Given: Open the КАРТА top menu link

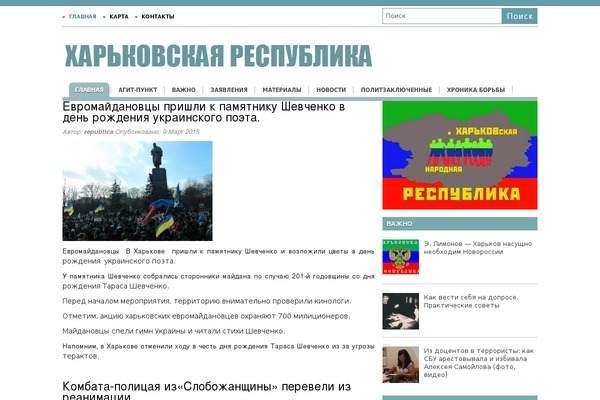Looking at the screenshot, I should pos(119,16).
